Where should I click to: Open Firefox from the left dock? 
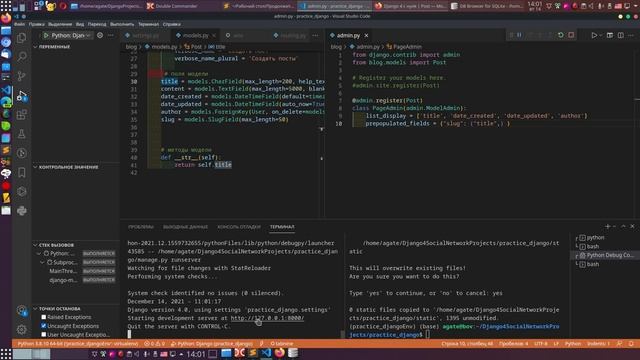tap(6, 18)
